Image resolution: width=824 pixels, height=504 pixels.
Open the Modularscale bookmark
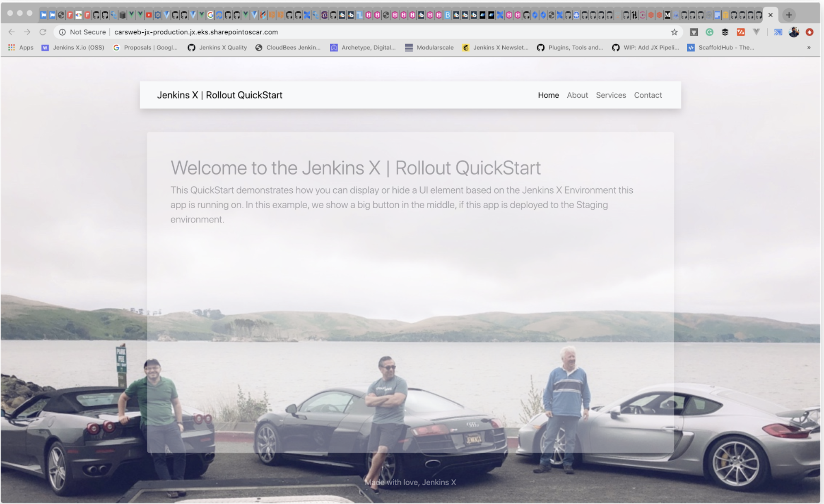pyautogui.click(x=429, y=48)
